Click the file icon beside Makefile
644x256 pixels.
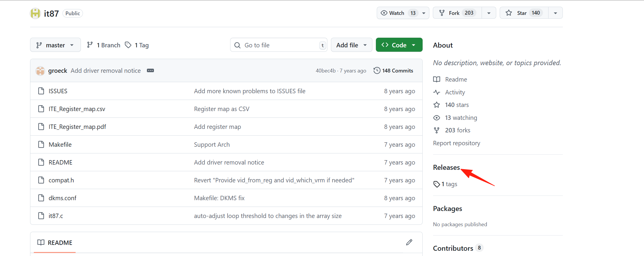point(41,144)
